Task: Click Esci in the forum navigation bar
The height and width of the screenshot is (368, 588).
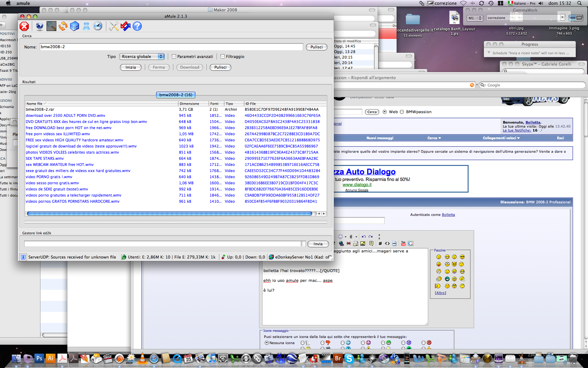Action: (x=560, y=138)
